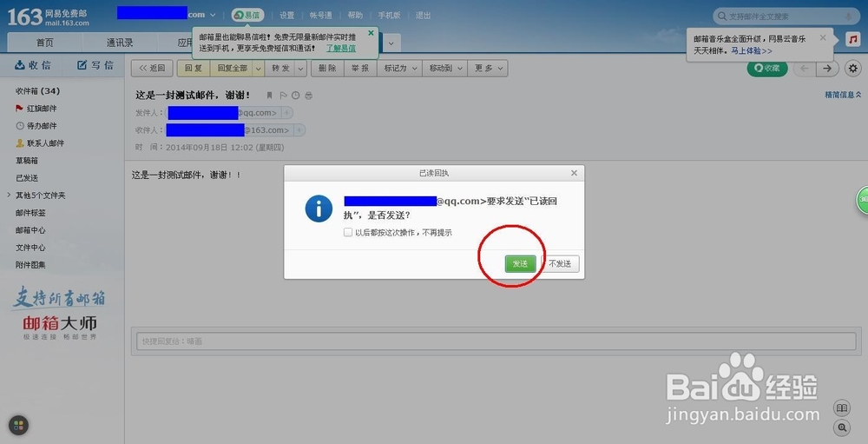Click the plus button after the recipient address
The image size is (868, 444).
[x=299, y=130]
